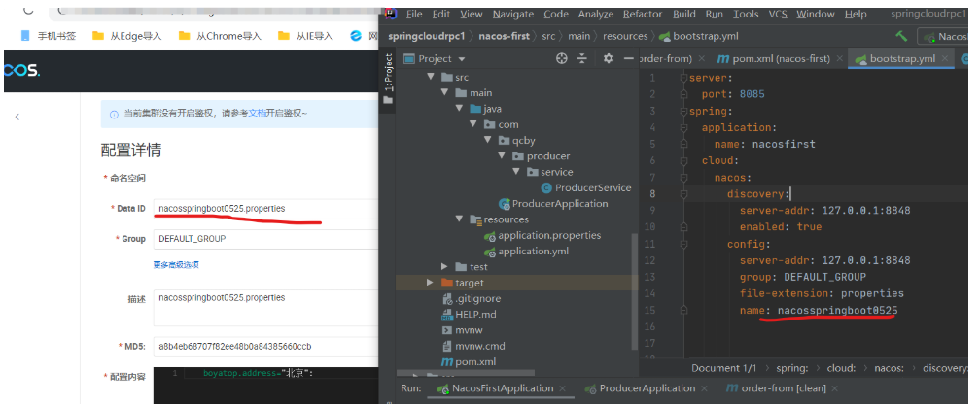Image resolution: width=980 pixels, height=404 pixels.
Task: Click the Group input field
Action: tap(265, 239)
